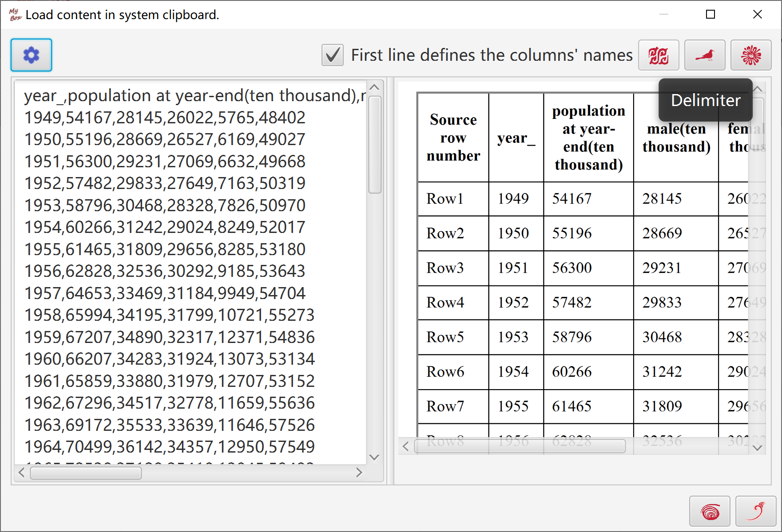
Task: Click the 'male(ten thousand)' column header
Action: pos(676,138)
